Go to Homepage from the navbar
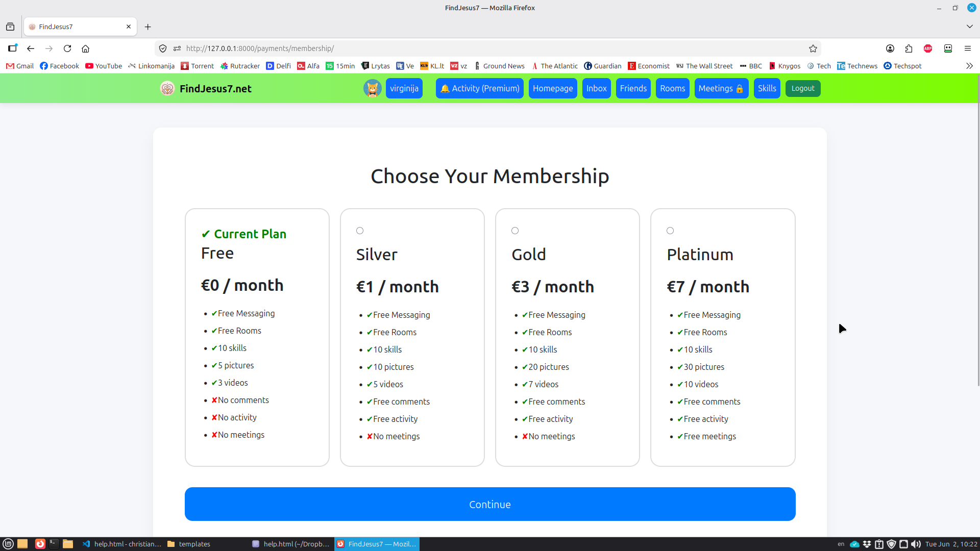 tap(553, 88)
